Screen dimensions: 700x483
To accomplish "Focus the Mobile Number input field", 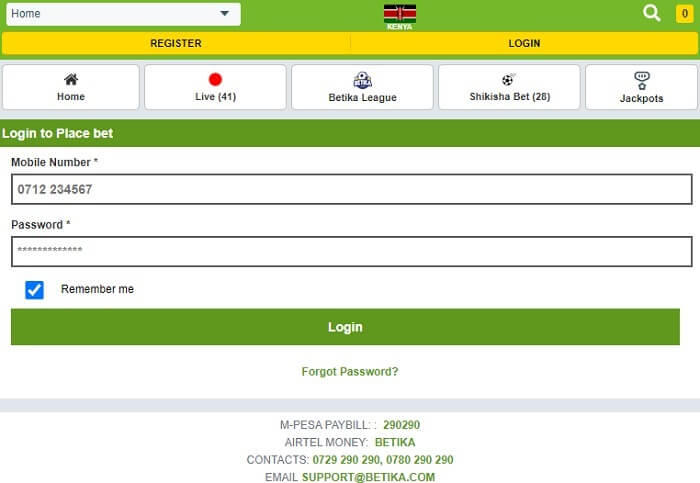I will tap(352, 189).
